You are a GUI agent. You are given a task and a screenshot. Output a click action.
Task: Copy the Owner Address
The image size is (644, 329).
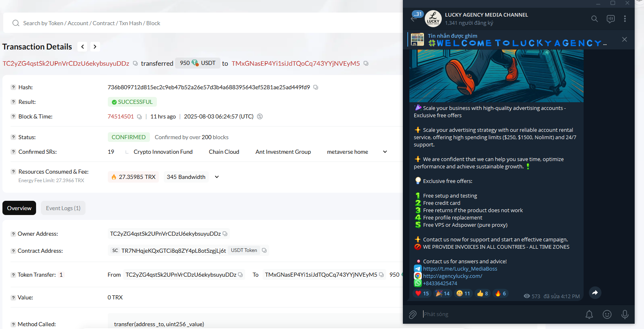[225, 234]
